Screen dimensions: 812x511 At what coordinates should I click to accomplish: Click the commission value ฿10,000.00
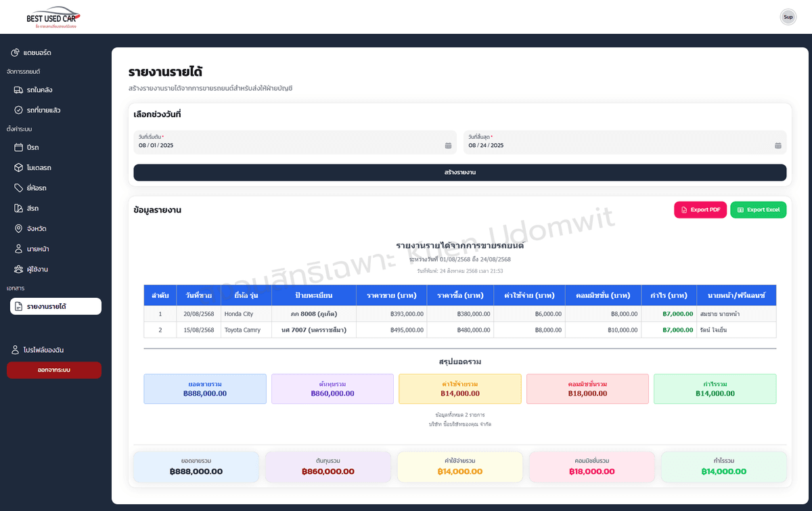(x=621, y=330)
